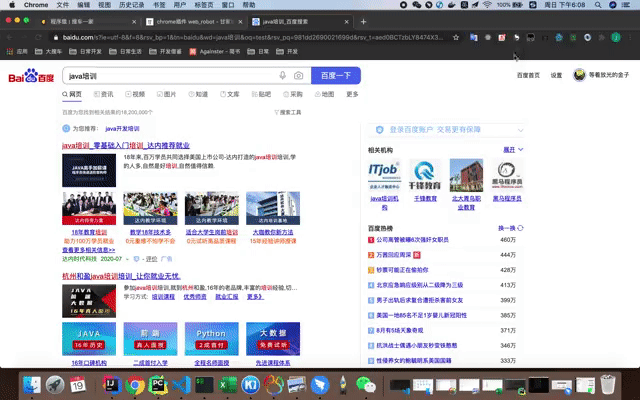Click the java开发培训 suggestion link
Screen dimensions: 640x400
[124, 129]
